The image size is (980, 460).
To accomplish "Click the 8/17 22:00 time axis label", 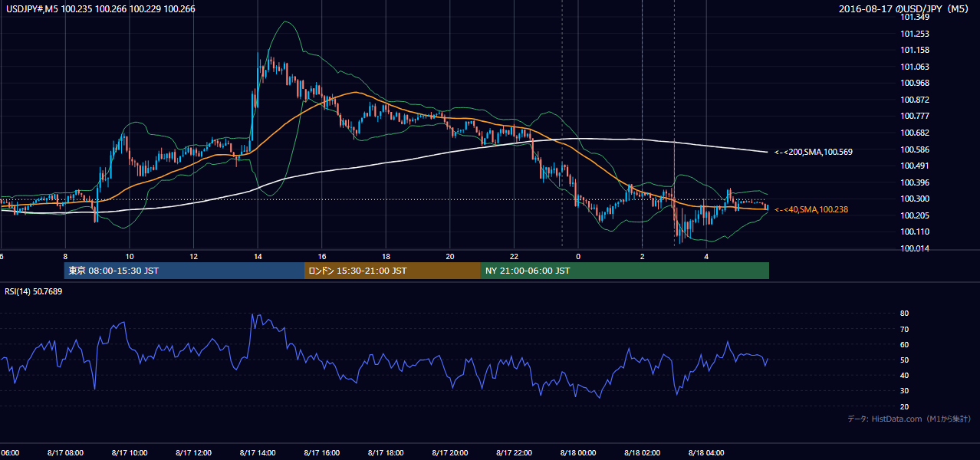I will coord(515,453).
